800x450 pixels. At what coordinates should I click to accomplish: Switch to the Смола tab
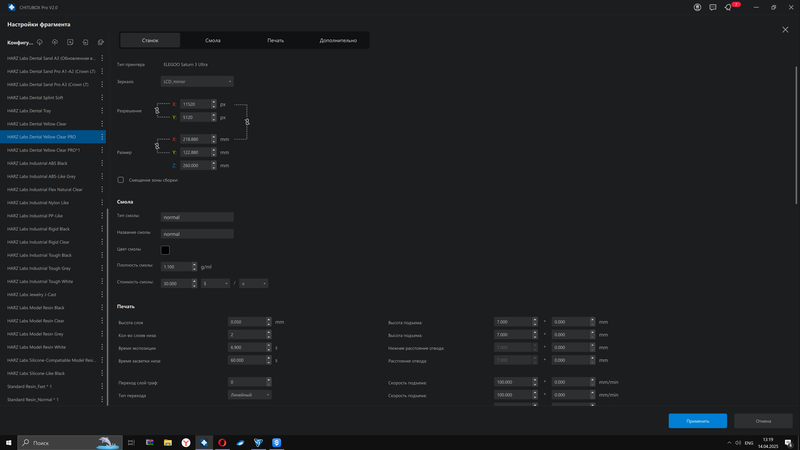pyautogui.click(x=213, y=40)
